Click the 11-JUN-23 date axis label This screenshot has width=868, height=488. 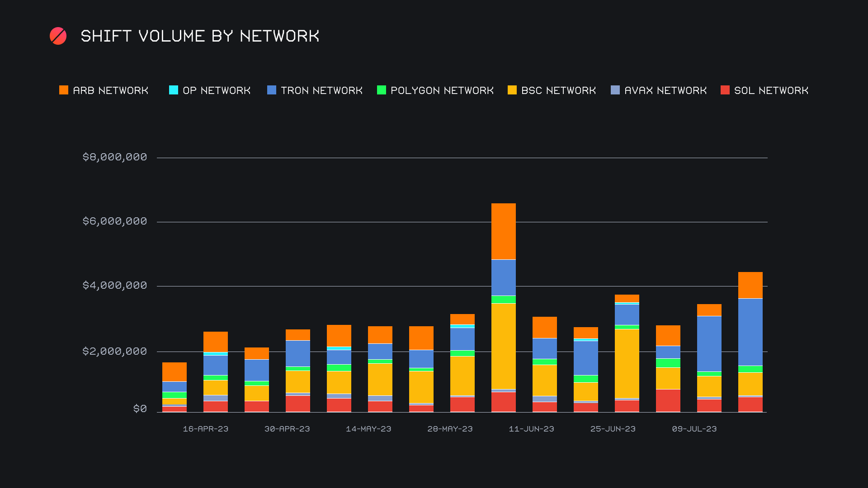[531, 429]
